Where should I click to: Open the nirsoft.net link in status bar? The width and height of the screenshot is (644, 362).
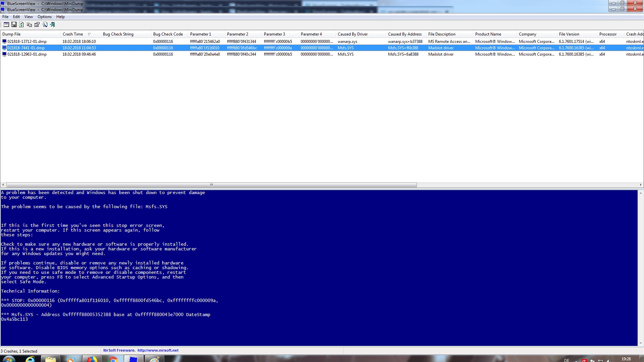[158, 350]
